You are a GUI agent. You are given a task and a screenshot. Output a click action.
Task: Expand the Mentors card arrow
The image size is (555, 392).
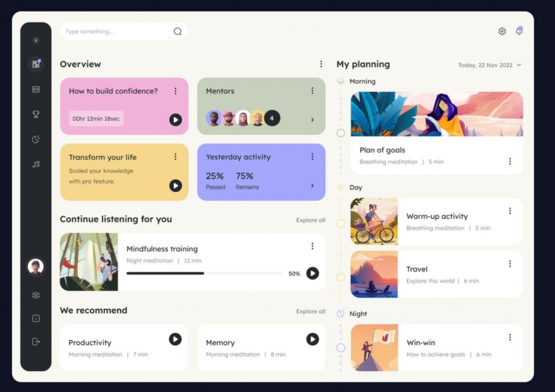pos(312,120)
